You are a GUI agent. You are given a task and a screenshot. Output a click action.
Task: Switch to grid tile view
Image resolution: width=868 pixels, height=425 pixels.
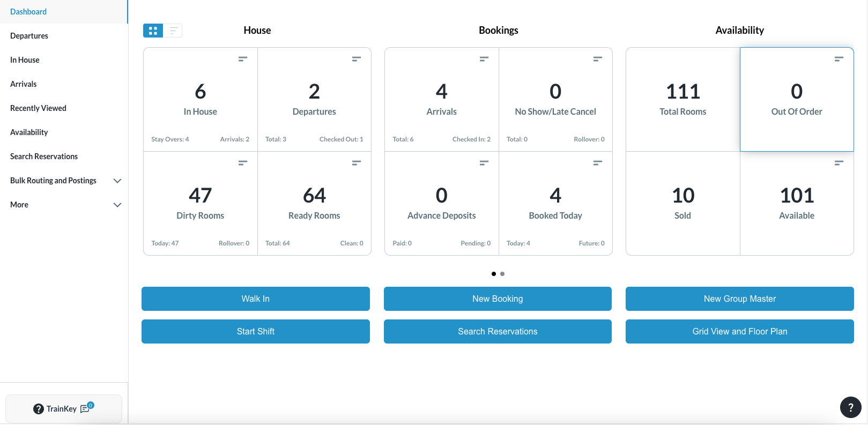click(x=153, y=31)
